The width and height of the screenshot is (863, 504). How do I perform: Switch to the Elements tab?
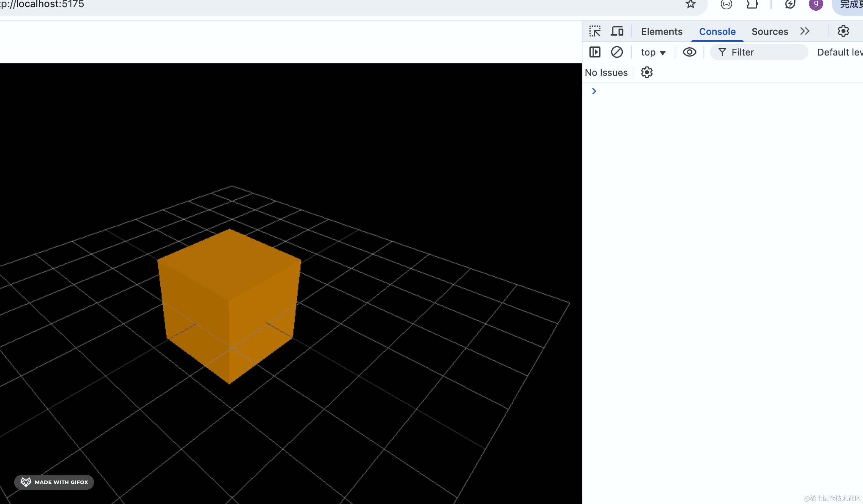[x=662, y=31]
